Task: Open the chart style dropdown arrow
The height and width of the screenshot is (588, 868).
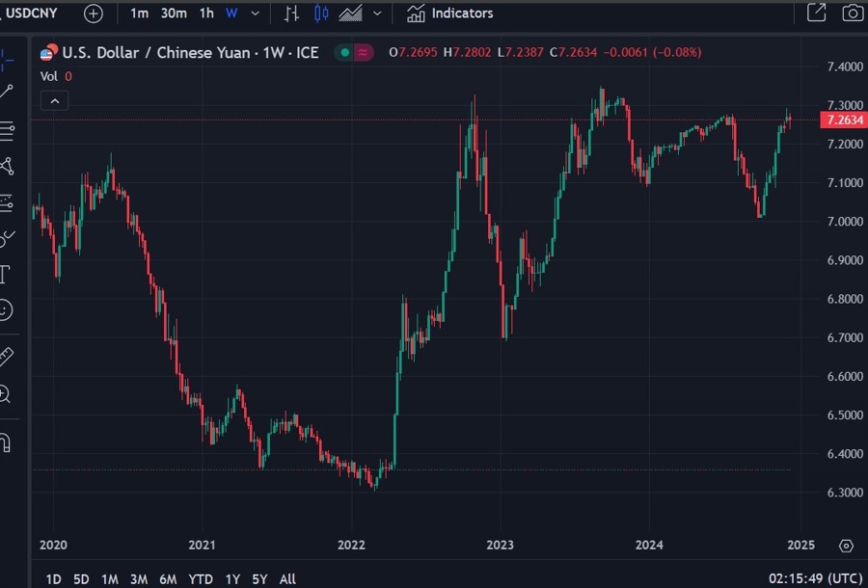Action: click(x=377, y=13)
